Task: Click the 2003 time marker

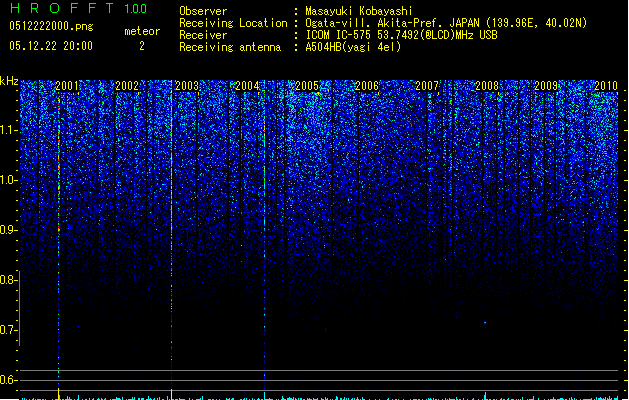Action: click(187, 86)
